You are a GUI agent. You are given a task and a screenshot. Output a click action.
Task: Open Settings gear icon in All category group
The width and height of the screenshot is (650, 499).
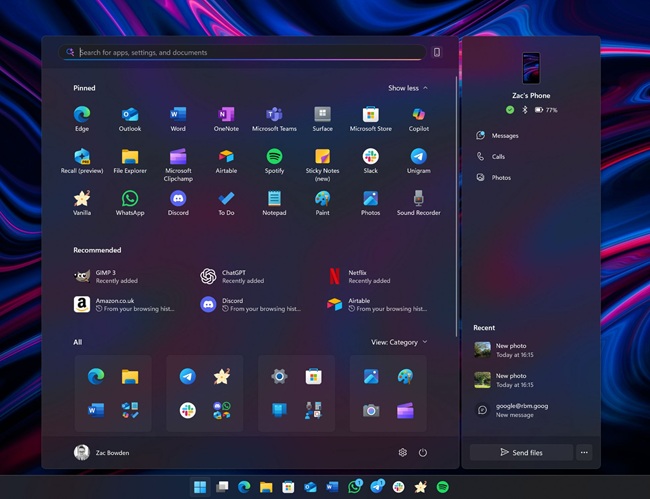tap(279, 376)
